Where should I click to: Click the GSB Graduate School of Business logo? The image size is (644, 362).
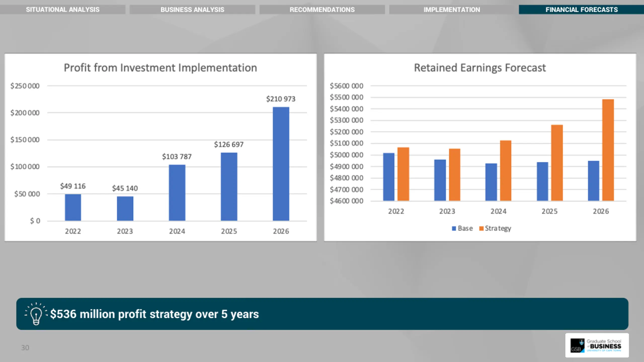click(x=597, y=345)
